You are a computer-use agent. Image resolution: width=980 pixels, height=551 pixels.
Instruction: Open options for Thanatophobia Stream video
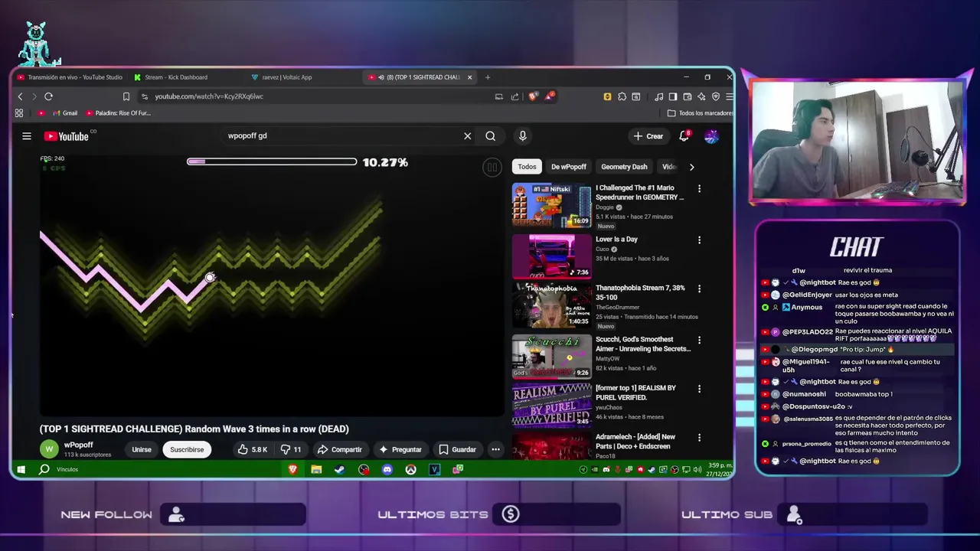click(699, 289)
